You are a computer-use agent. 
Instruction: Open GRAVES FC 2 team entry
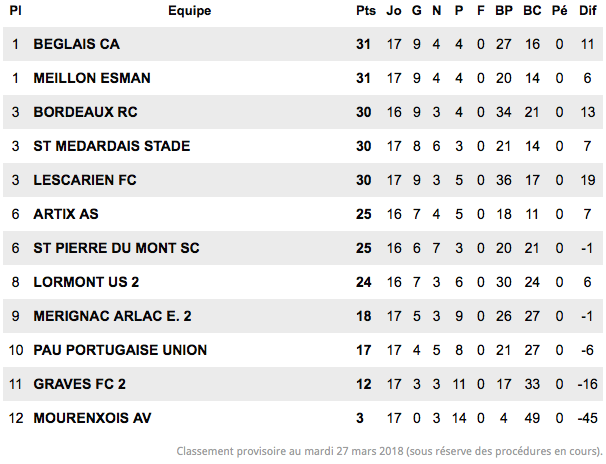tap(80, 384)
